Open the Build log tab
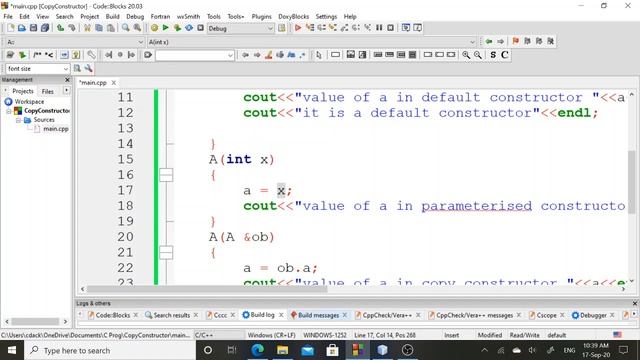640x360 pixels. click(262, 315)
